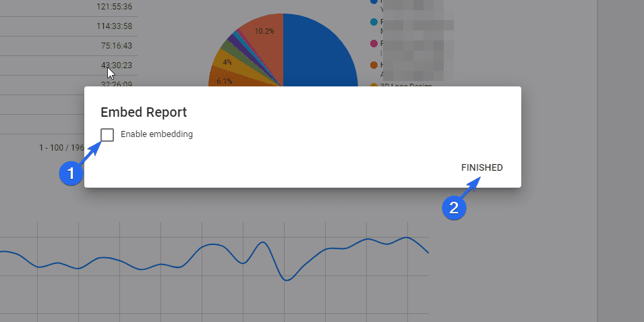Click the blue numbered badge 1
This screenshot has width=644, height=322.
[x=71, y=173]
